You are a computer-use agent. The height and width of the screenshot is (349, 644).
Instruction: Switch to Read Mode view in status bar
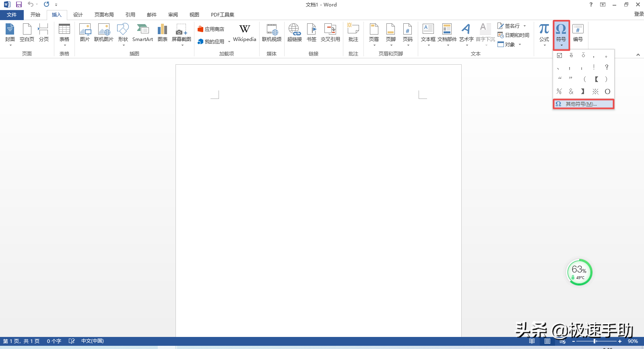coord(532,341)
